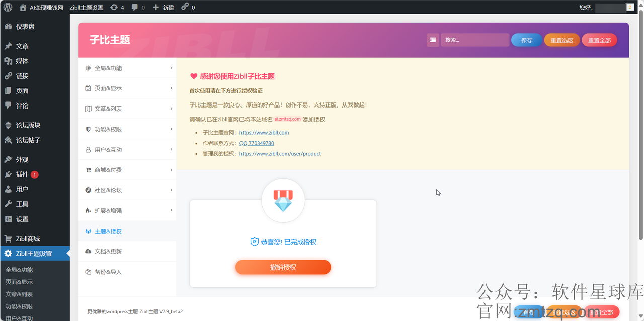This screenshot has width=644, height=321.
Task: Click the 评论 comment icon in sidebar
Action: tap(8, 105)
